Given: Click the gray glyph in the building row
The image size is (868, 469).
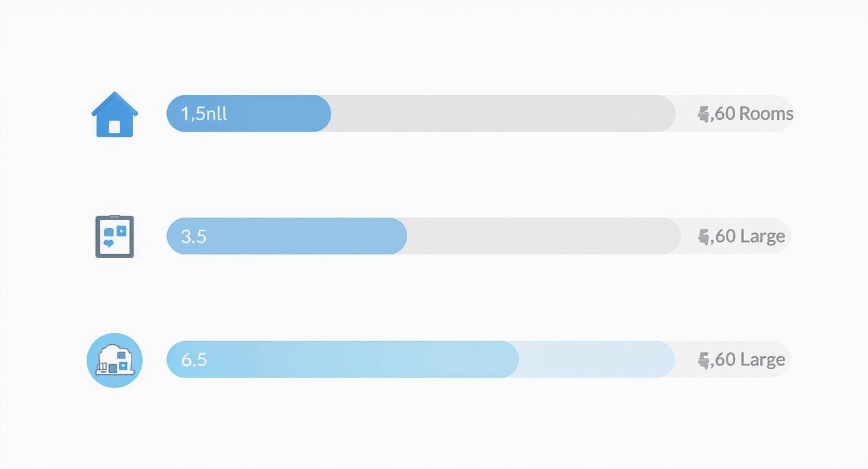Looking at the screenshot, I should [704, 360].
